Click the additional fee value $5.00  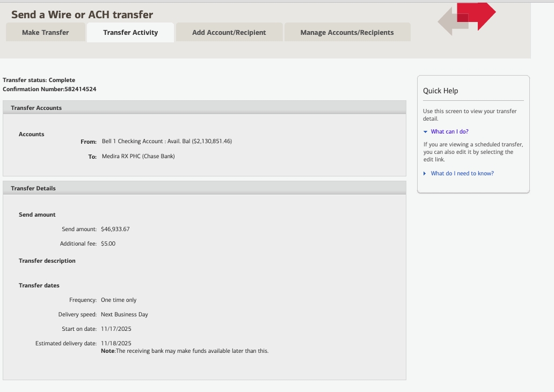tap(108, 243)
